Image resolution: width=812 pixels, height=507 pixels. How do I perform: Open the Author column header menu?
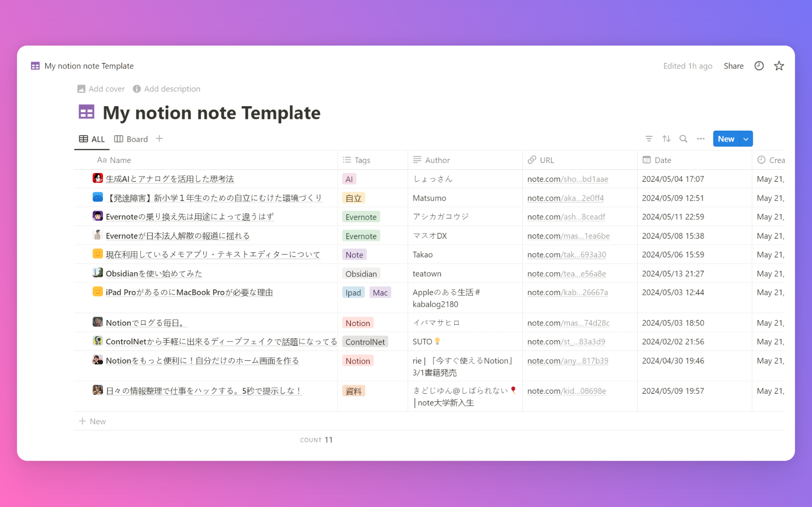tap(465, 160)
